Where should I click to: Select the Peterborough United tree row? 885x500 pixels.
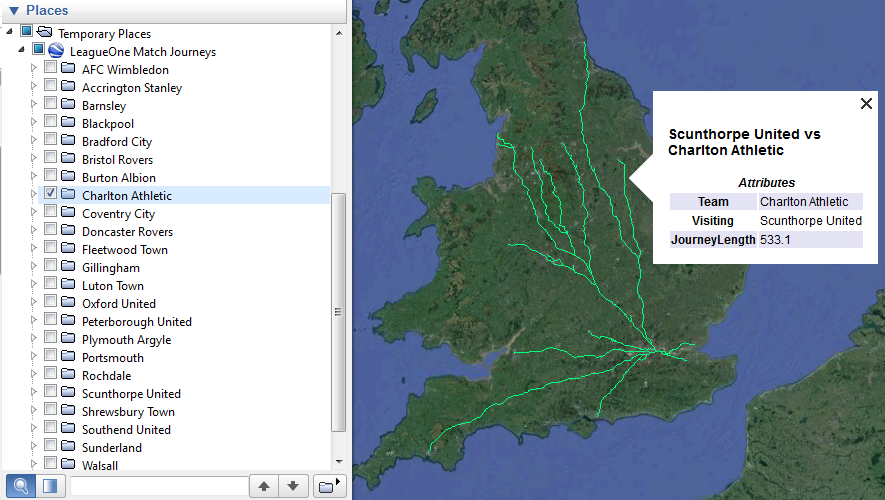click(137, 322)
